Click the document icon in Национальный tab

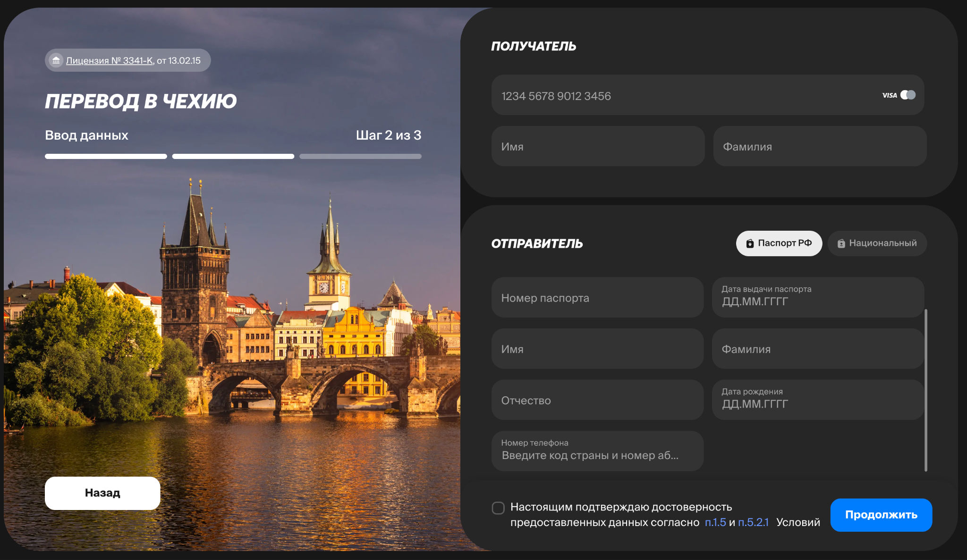(x=841, y=243)
